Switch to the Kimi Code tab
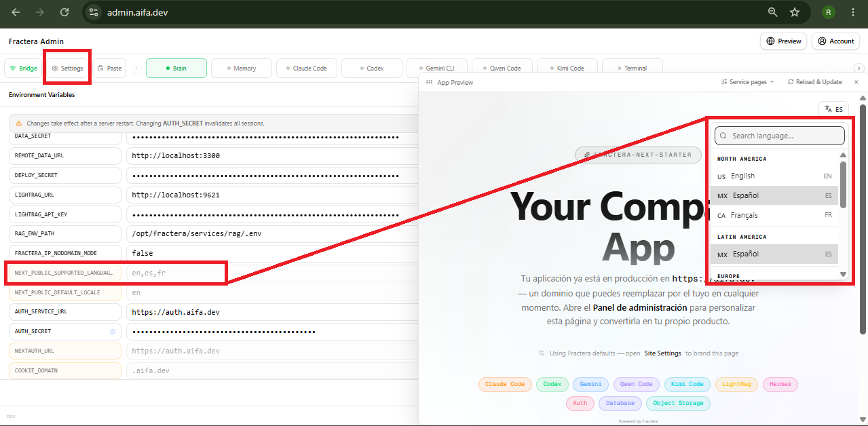This screenshot has width=868, height=426. click(x=567, y=66)
